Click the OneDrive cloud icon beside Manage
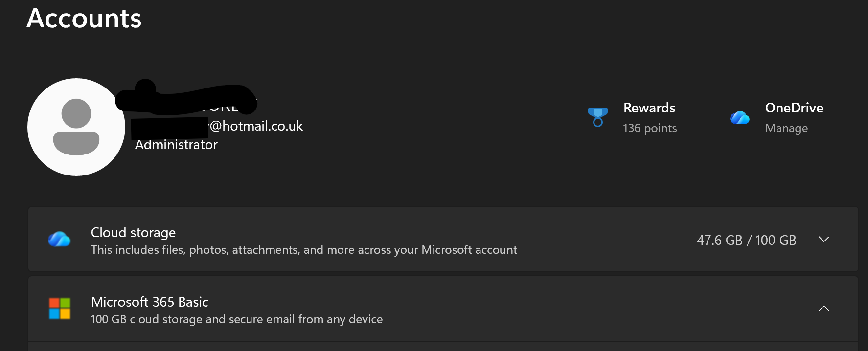This screenshot has height=351, width=868. [739, 118]
